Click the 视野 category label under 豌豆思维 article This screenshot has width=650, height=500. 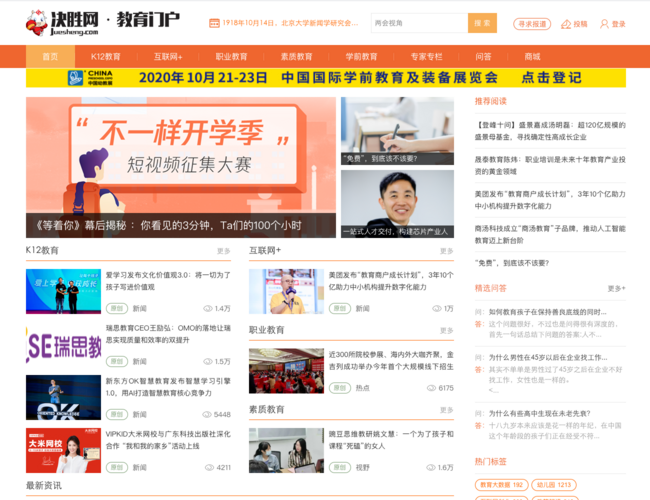[x=363, y=468]
